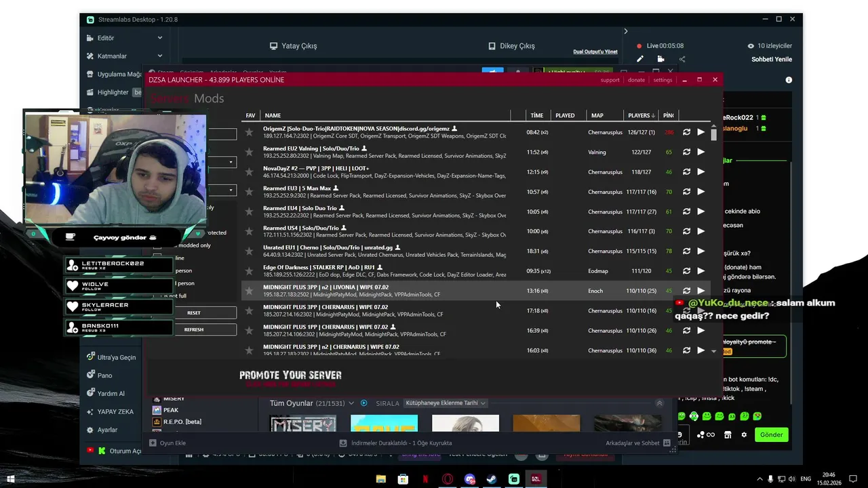Open the Opera browser taskbar icon
Viewport: 868px width, 488px height.
click(x=448, y=479)
